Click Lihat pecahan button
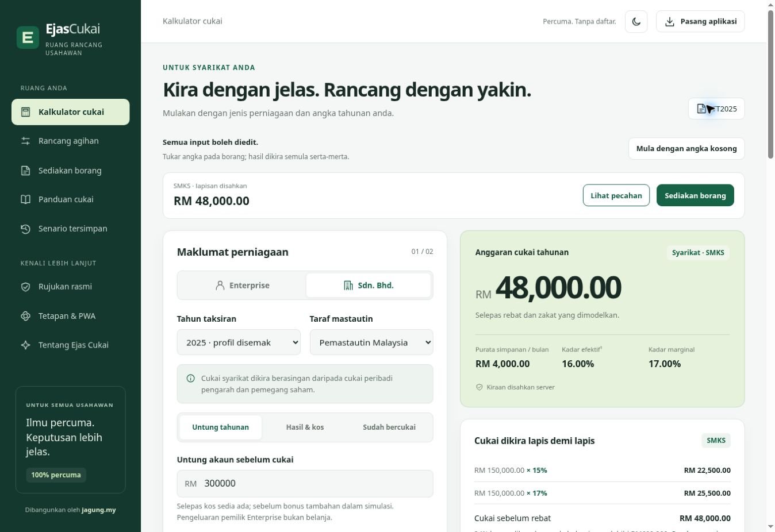The width and height of the screenshot is (775, 532). pos(616,195)
